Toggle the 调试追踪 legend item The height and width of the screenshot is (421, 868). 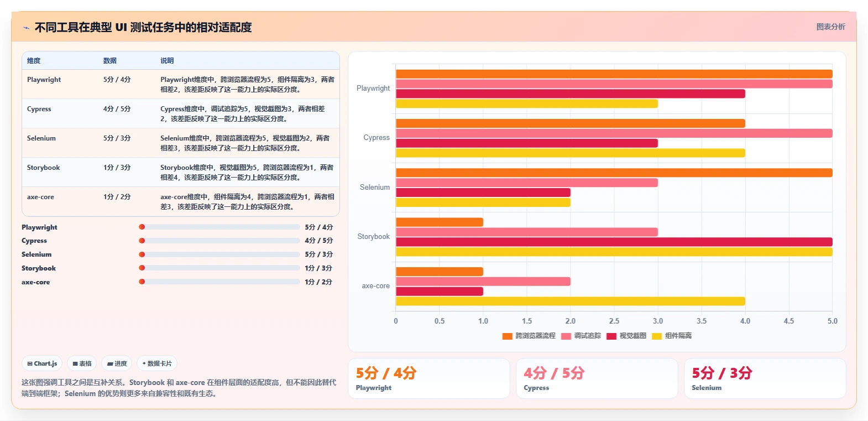click(x=581, y=336)
